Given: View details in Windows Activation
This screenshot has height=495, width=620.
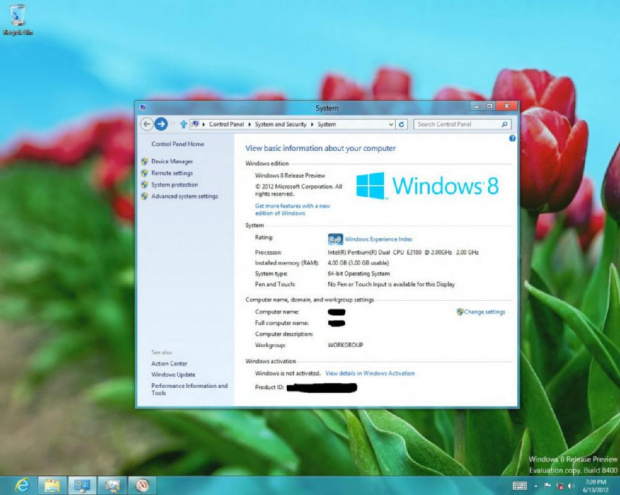Looking at the screenshot, I should point(370,373).
